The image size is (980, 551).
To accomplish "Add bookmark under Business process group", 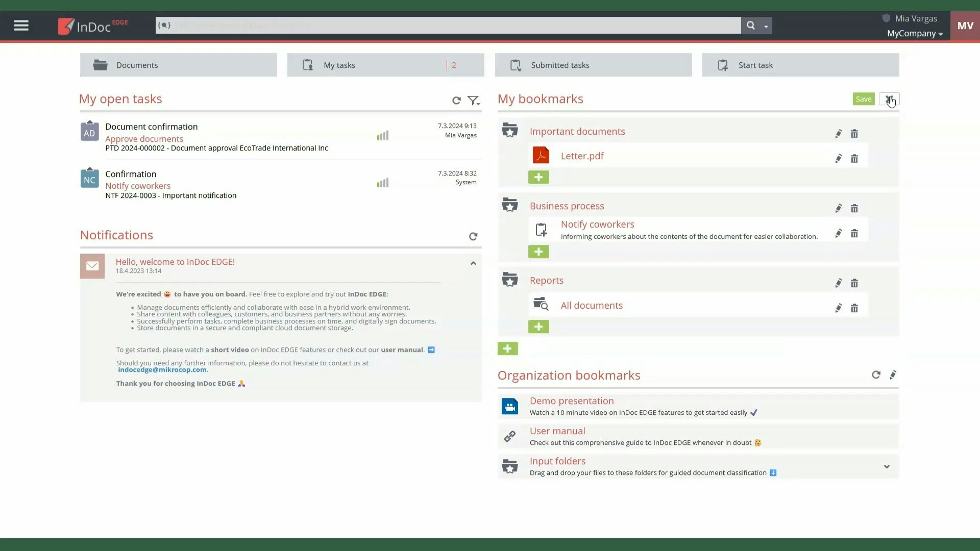I will click(538, 252).
